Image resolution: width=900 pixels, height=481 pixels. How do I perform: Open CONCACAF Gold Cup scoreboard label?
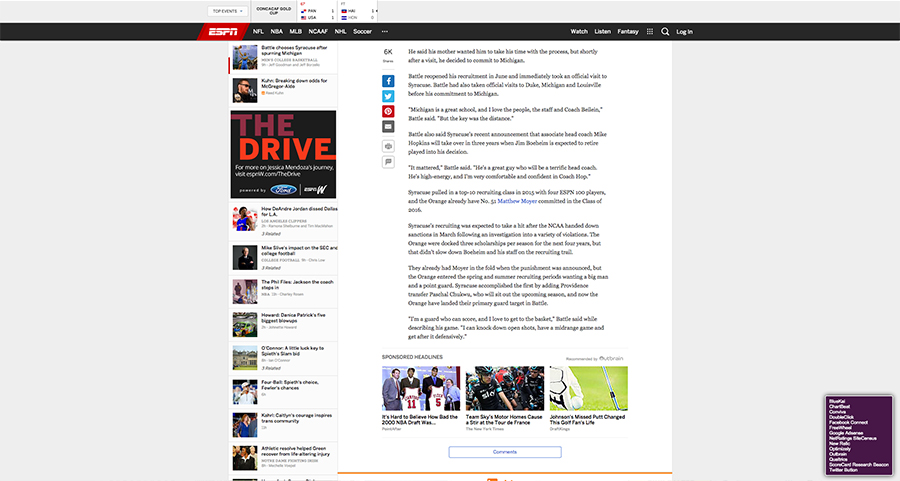274,11
